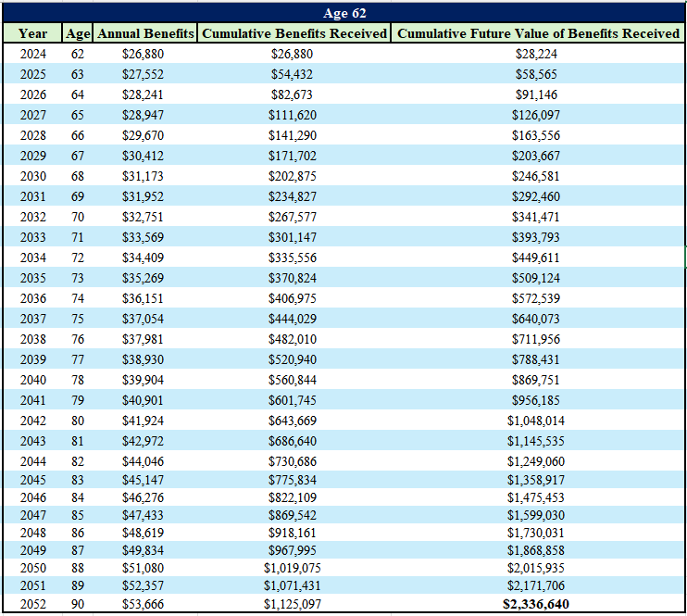Select "Cumulative Future Value of Benefits Received" header
Screen dimensions: 687x616
[538, 33]
